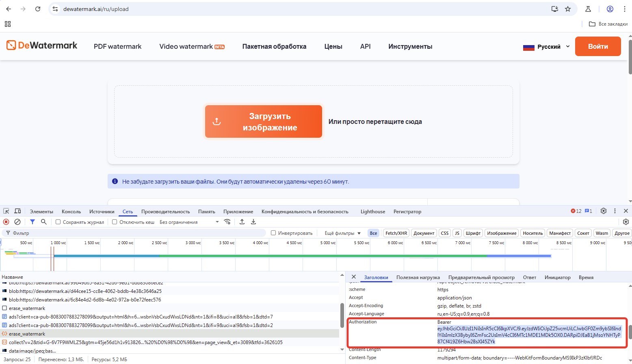Open apps grid in bookmarks bar
Image resolution: width=632 pixels, height=364 pixels.
8,24
